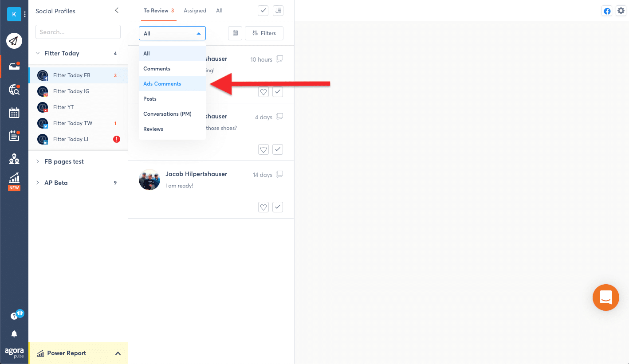Image resolution: width=629 pixels, height=364 pixels.
Task: Select the Fitter Today TW profile
Action: coord(78,123)
